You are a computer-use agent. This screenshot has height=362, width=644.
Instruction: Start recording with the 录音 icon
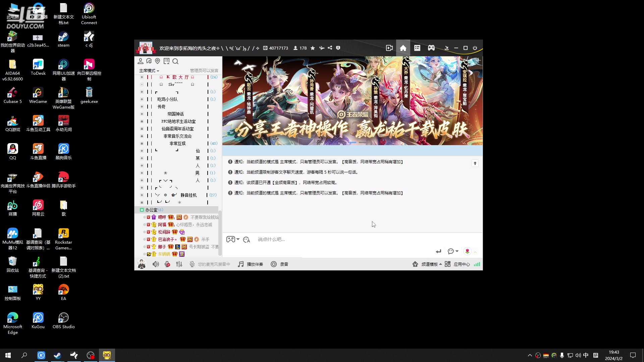coord(274,264)
